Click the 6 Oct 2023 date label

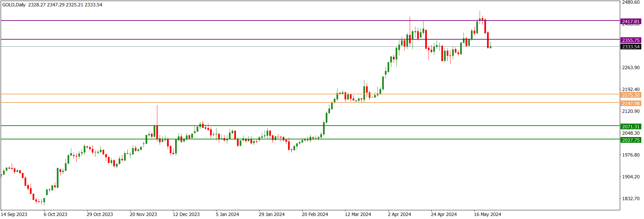tap(55, 214)
